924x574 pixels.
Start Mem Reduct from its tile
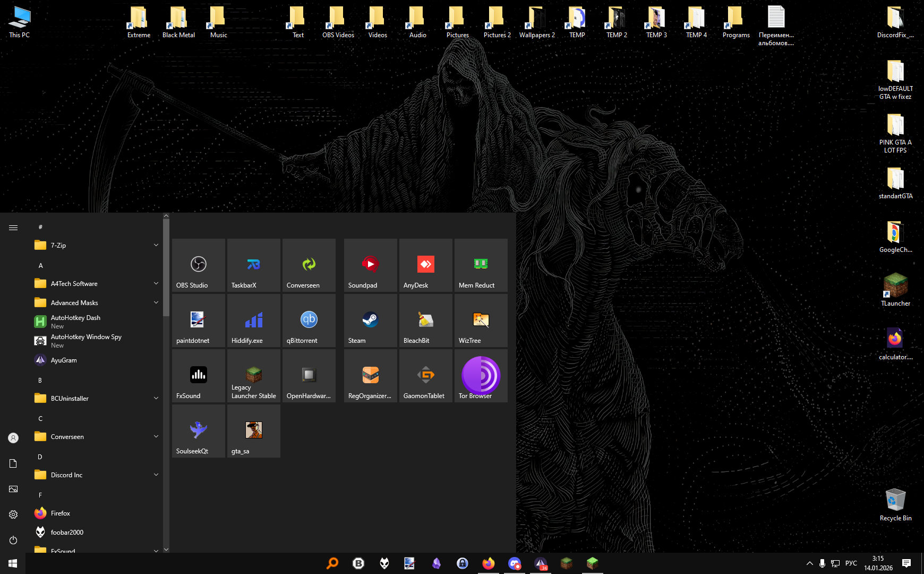coord(481,265)
